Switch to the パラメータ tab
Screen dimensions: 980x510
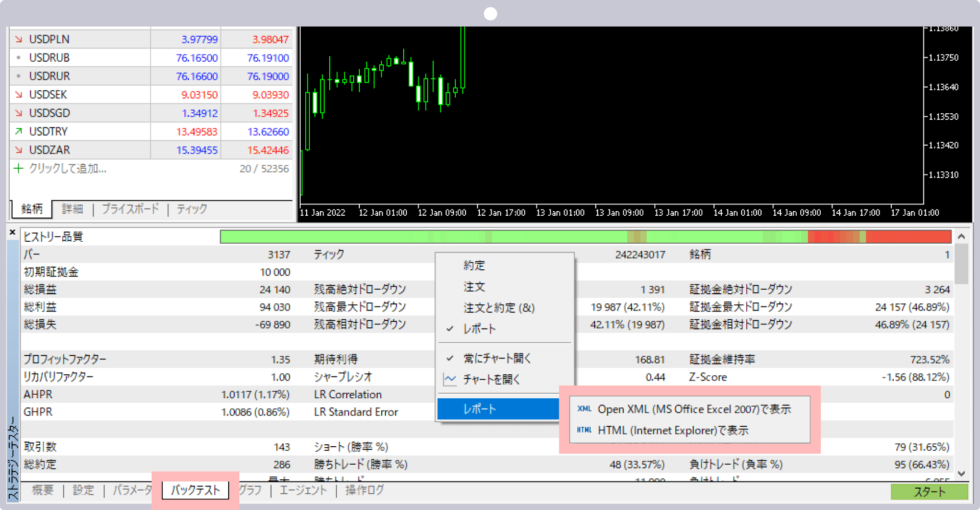[x=132, y=490]
